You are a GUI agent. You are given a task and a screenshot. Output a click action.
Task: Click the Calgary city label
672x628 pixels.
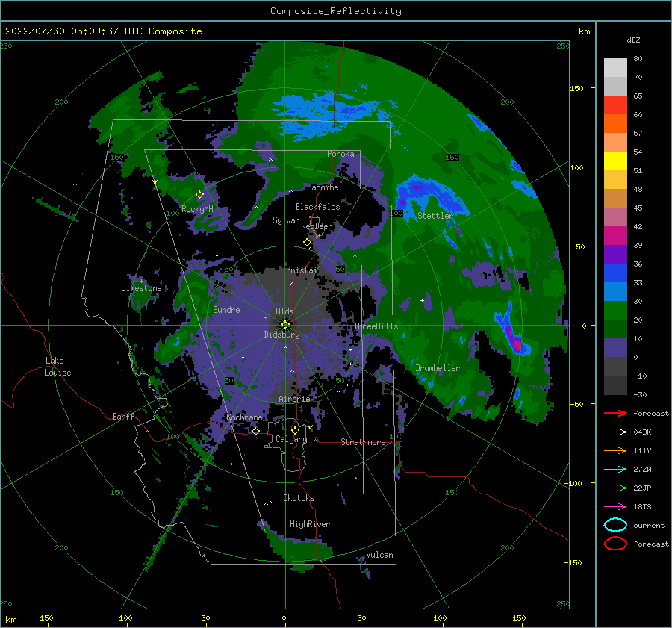[x=291, y=439]
